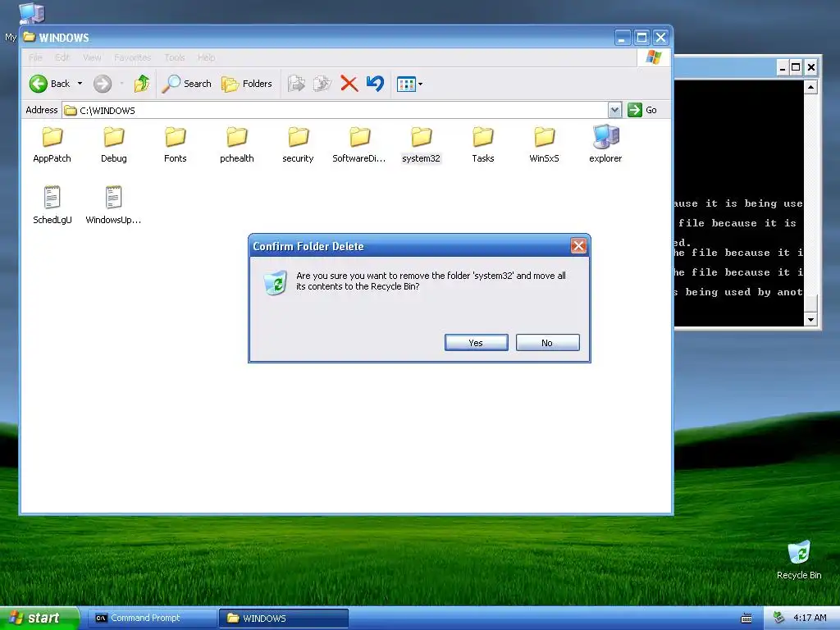Select the Debug folder
This screenshot has width=840, height=630.
tap(113, 144)
